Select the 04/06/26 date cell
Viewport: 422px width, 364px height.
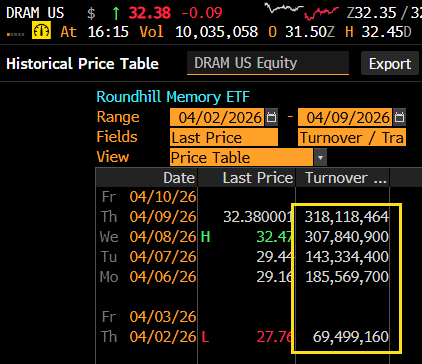(163, 277)
